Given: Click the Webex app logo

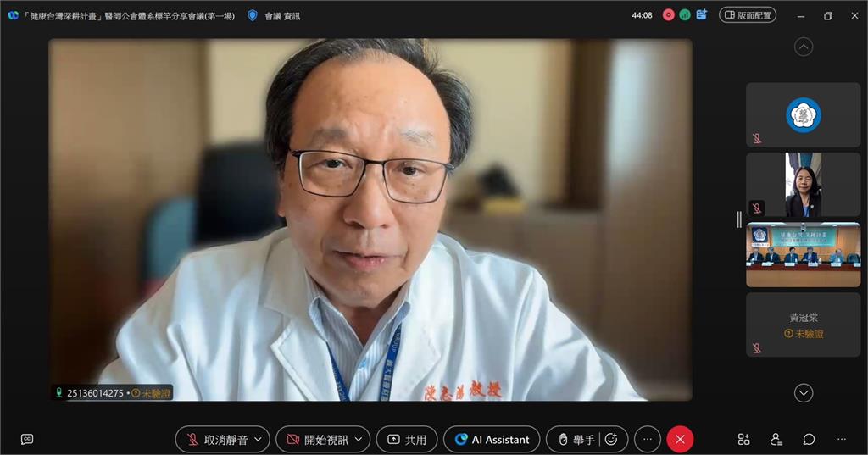Looking at the screenshot, I should pos(14,15).
